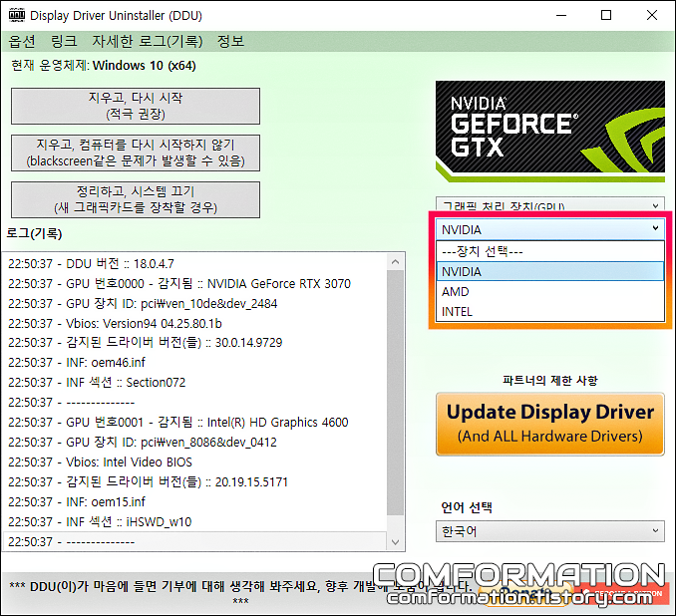Click the 현재 운영체제: Windows 10 (x64) label
Viewport: 676px width, 616px height.
click(104, 66)
